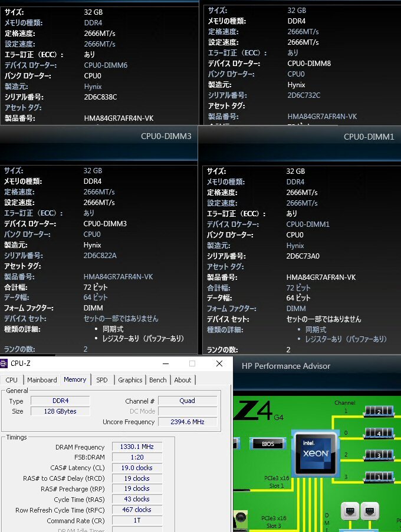Open the Mainboard tab in CPU-Z

(42, 380)
